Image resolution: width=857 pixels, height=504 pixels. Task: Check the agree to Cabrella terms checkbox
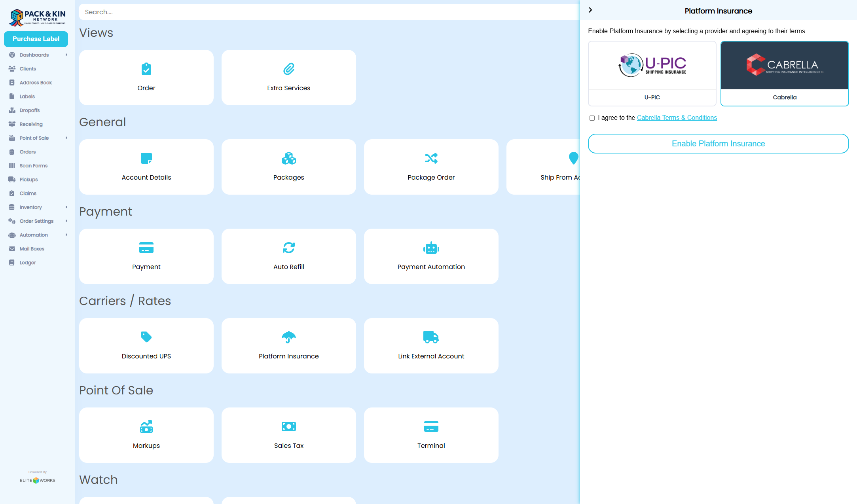tap(592, 118)
